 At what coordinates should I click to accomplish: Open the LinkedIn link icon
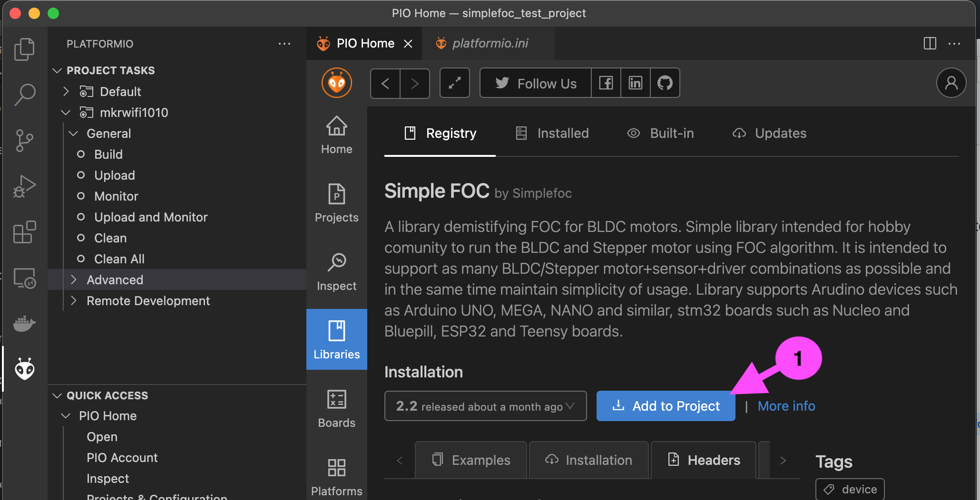(636, 83)
